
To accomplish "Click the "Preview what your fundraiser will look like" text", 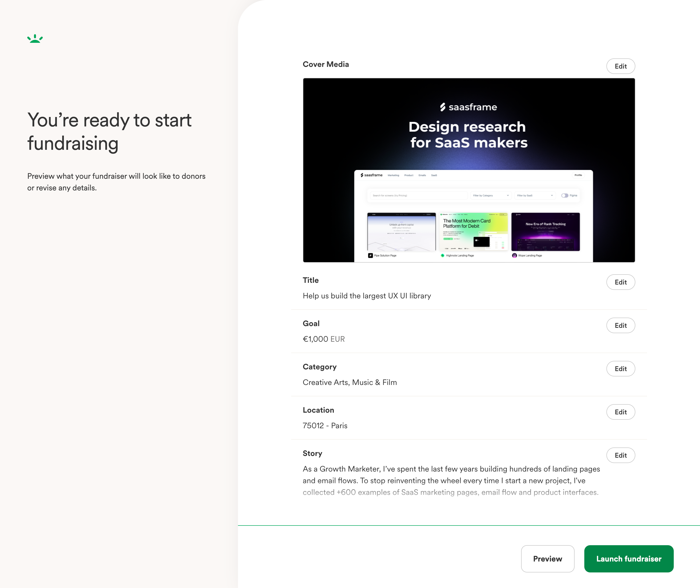I will tap(116, 182).
